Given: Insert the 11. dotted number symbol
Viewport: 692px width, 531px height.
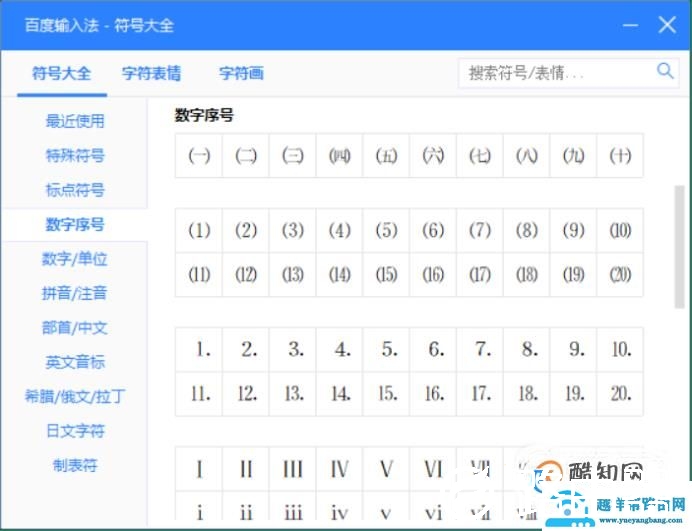Looking at the screenshot, I should 199,394.
